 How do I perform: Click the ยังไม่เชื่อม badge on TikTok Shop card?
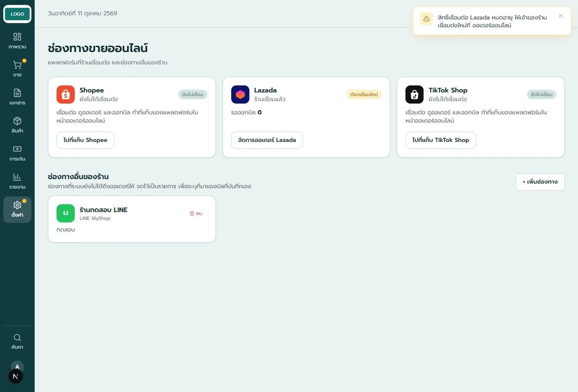pyautogui.click(x=542, y=94)
